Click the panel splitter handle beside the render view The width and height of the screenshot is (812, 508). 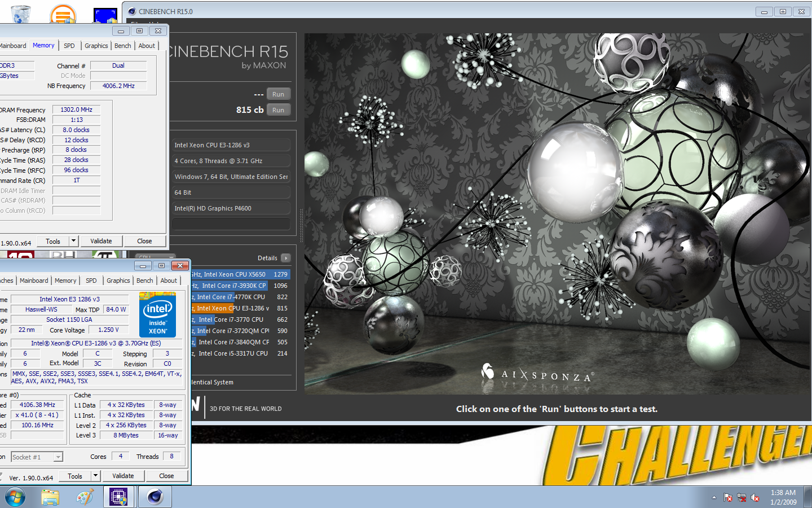coord(301,226)
